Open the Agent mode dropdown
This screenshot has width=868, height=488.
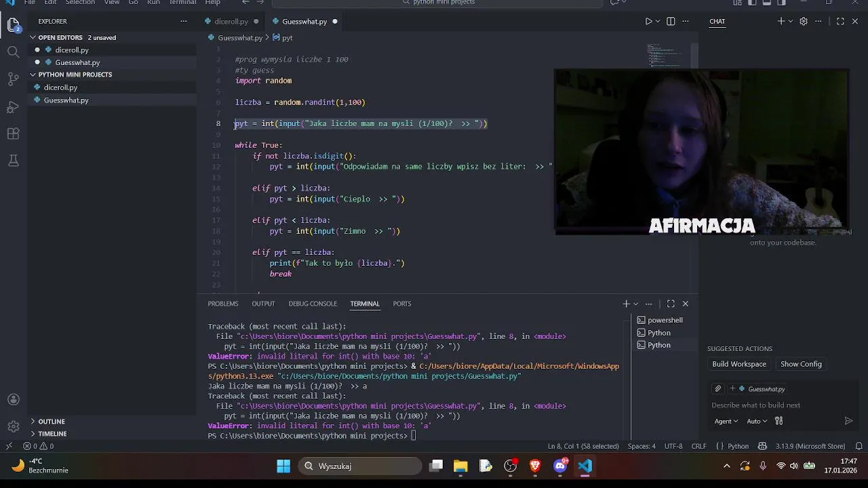(726, 421)
